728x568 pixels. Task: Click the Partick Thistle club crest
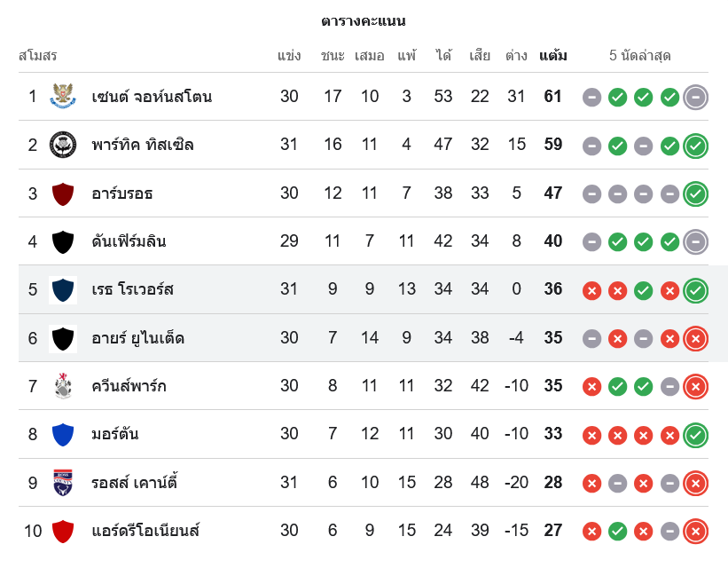[63, 144]
